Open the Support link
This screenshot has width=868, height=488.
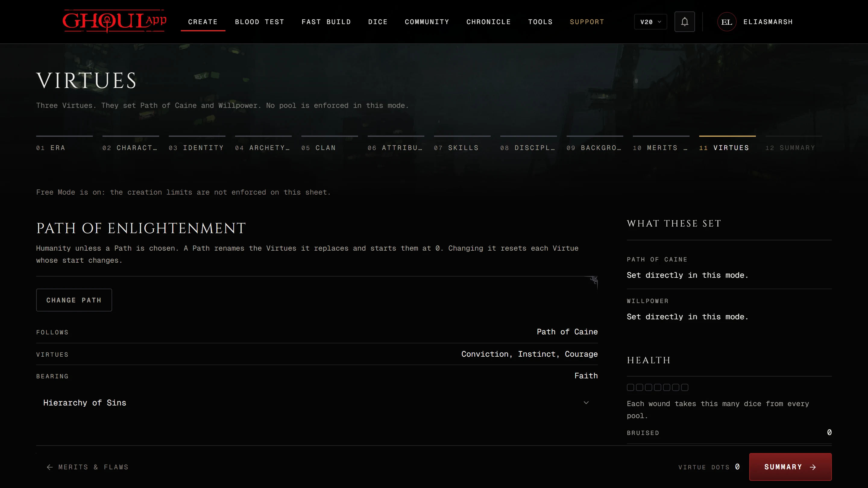(x=587, y=22)
